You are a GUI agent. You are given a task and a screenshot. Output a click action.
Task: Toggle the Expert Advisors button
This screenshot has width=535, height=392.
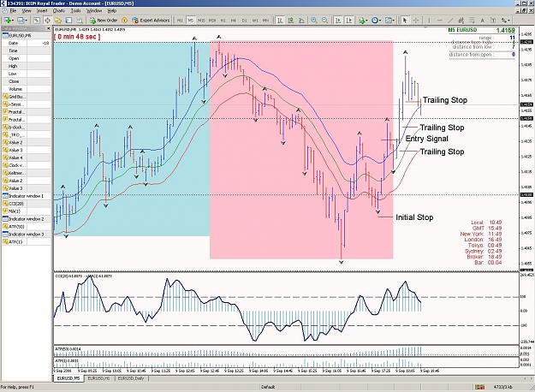[x=151, y=21]
